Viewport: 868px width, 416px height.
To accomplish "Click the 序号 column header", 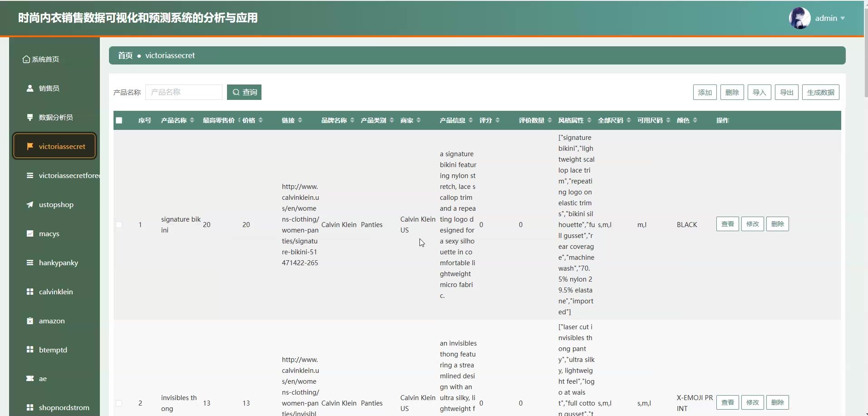I will click(145, 120).
